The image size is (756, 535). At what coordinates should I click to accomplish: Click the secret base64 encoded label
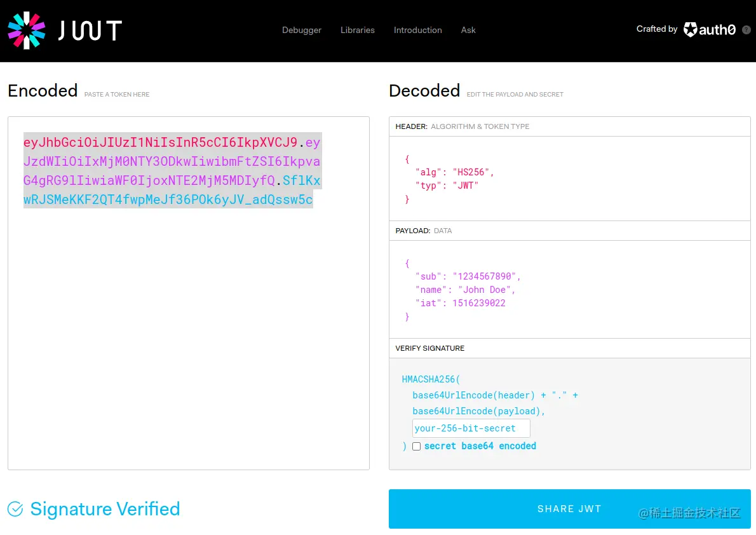click(480, 446)
